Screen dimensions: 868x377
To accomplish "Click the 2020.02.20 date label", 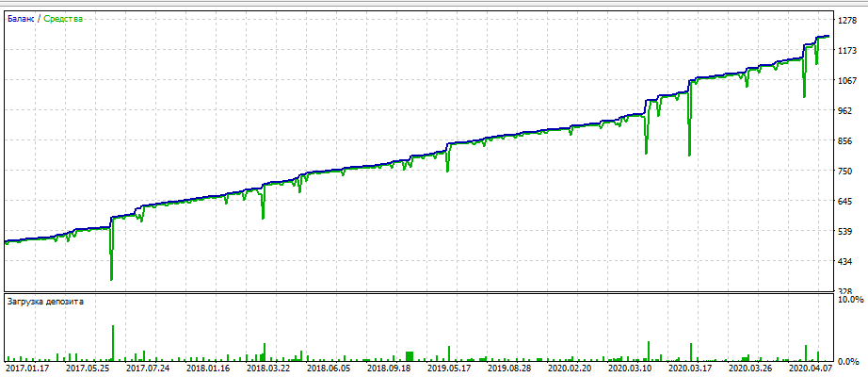I will [x=571, y=368].
